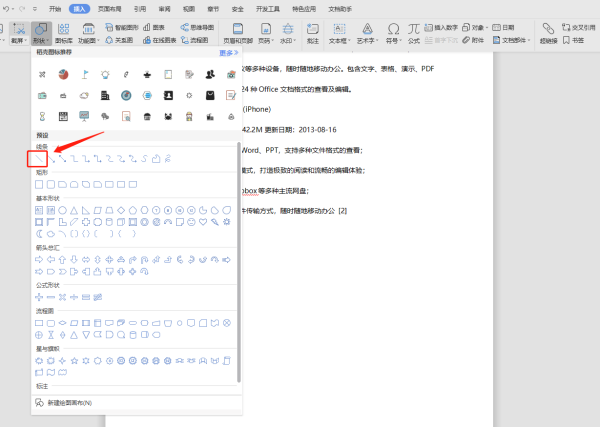Select the flag recommended icon
The width and height of the screenshot is (600, 427).
pos(84,74)
